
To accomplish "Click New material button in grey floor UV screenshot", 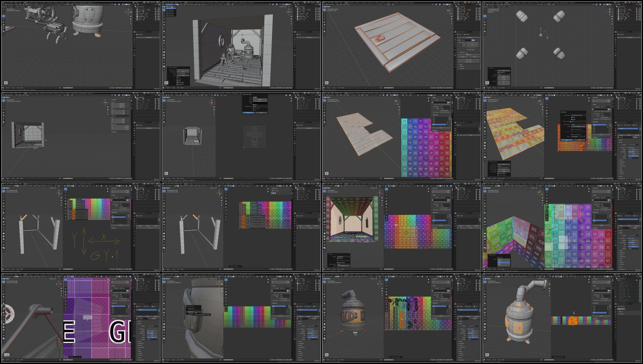I will pyautogui.click(x=470, y=135).
